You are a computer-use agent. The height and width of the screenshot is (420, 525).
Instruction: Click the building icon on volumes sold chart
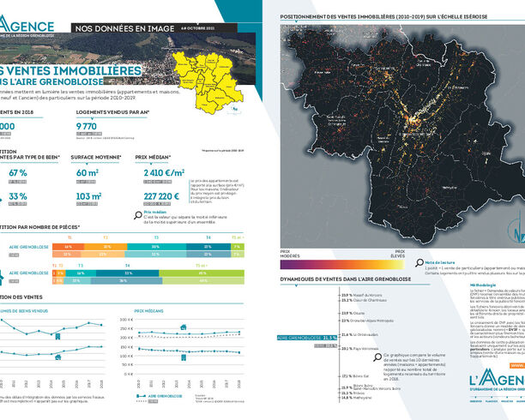[x=57, y=336]
